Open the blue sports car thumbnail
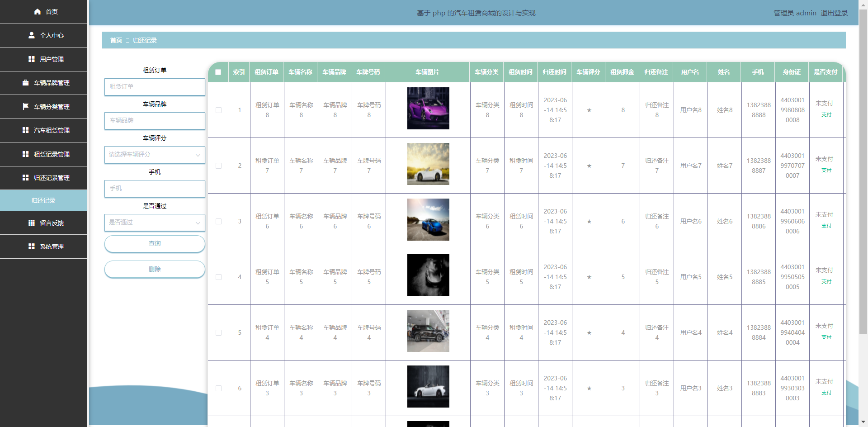 point(428,219)
